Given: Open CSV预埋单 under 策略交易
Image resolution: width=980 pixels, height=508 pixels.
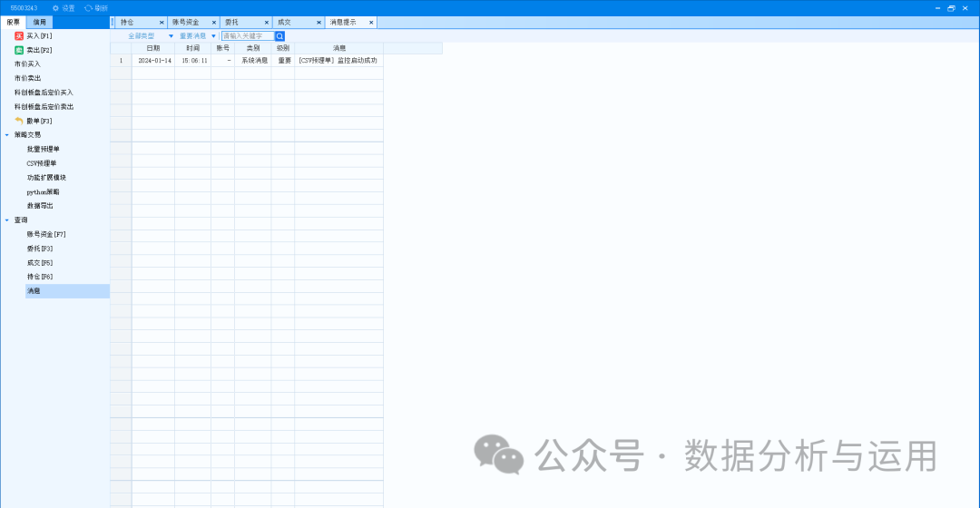Looking at the screenshot, I should pos(42,163).
